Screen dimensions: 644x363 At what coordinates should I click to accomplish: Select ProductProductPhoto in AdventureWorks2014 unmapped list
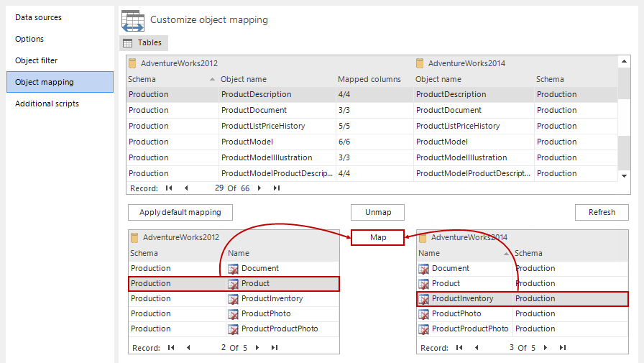[x=523, y=329]
